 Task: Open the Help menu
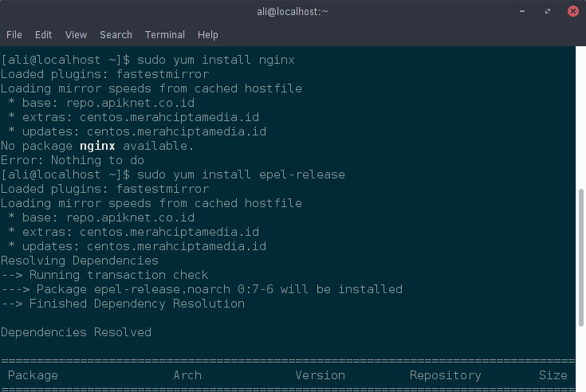point(208,35)
